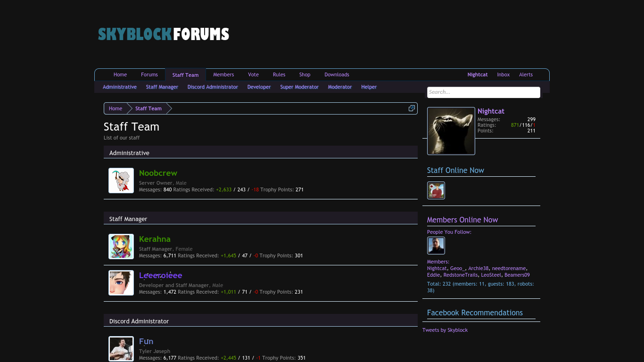Open member Archie38 from online list

(x=479, y=268)
